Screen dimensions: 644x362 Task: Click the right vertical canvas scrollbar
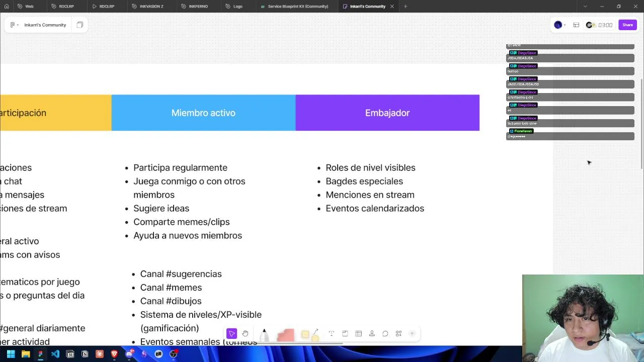coord(641,124)
